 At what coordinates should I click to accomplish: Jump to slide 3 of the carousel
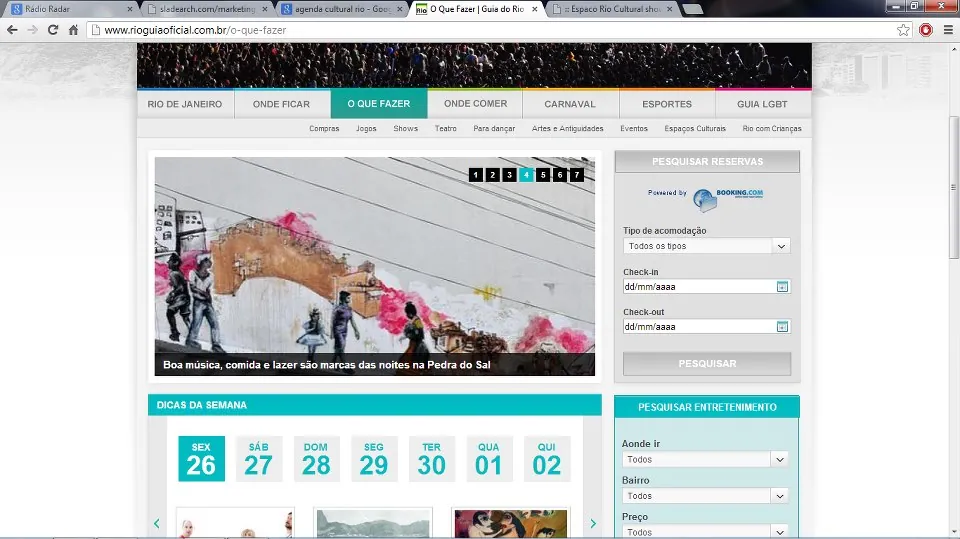click(509, 175)
